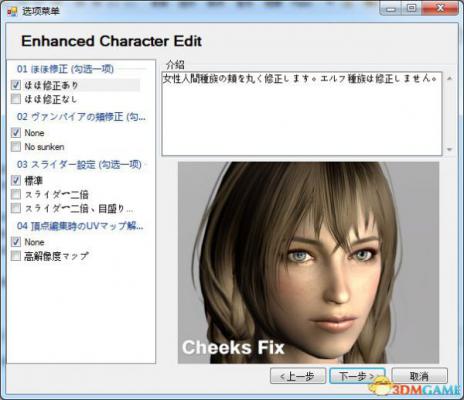The height and width of the screenshot is (400, 464).
Task: Uncheck None under vampire cheek fix
Action: coord(16,133)
